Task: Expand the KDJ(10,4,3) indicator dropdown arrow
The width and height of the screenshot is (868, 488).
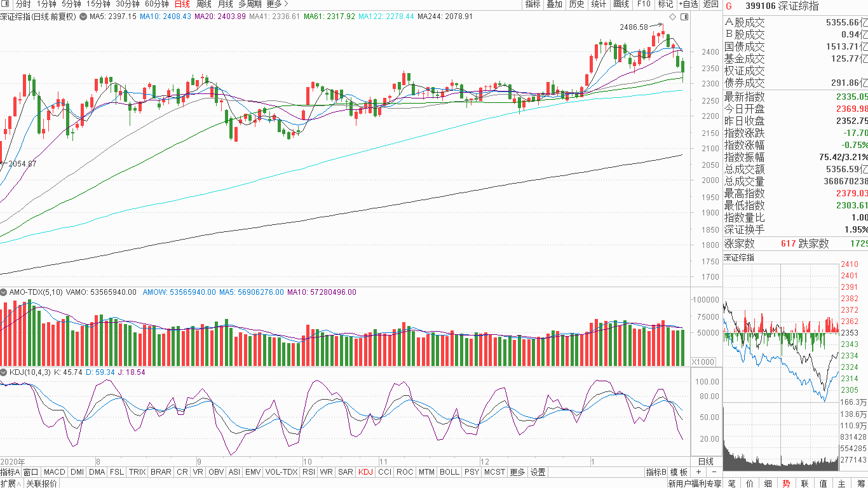Action: 4,372
